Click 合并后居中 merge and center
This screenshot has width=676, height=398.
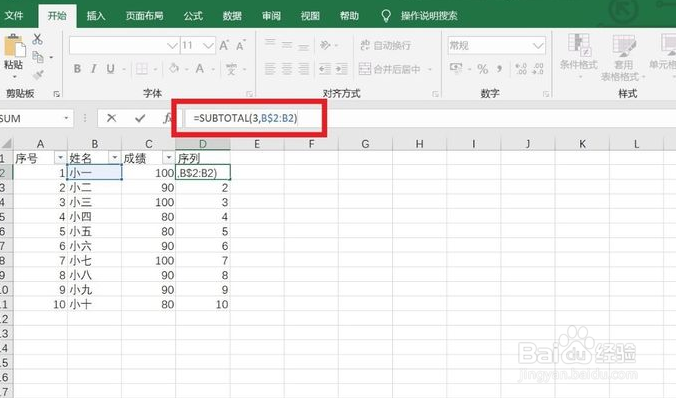click(x=390, y=69)
